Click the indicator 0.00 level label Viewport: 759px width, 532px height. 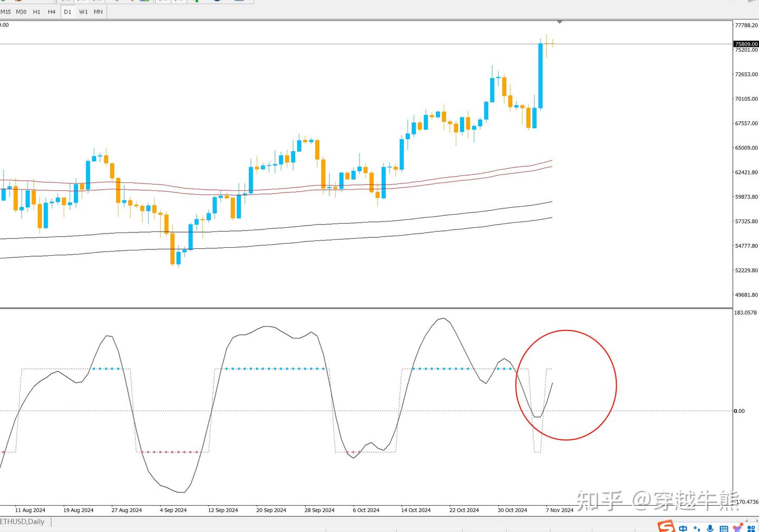pyautogui.click(x=739, y=411)
